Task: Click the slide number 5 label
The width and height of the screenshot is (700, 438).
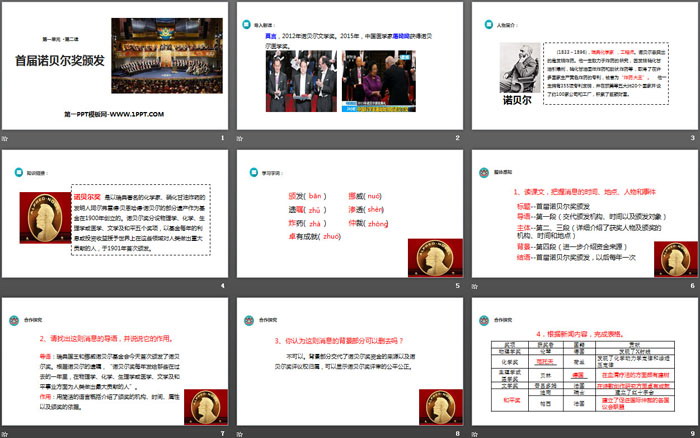Action: pos(457,286)
